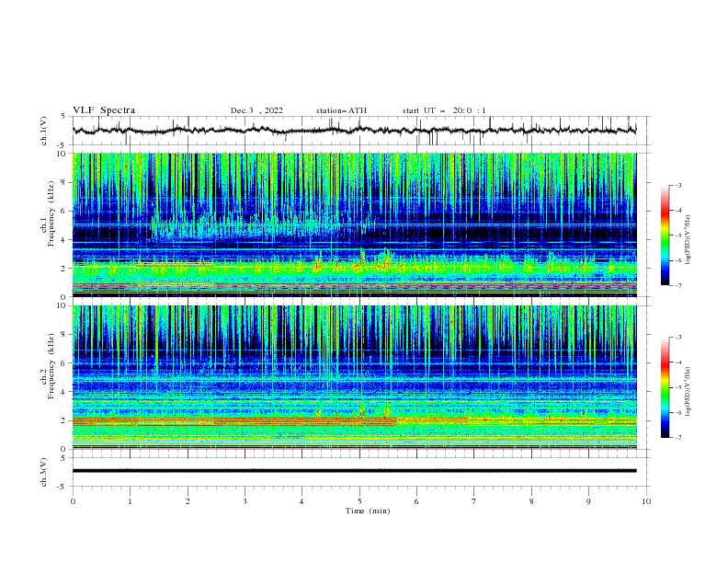Click the "-3" label on ch.2 color bar
728x563 pixels.
(x=677, y=338)
